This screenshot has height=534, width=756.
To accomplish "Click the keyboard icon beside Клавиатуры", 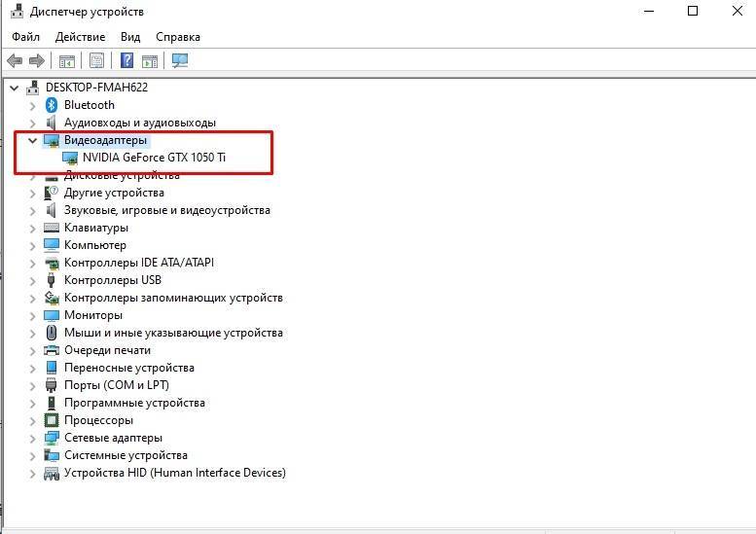I will click(x=52, y=228).
